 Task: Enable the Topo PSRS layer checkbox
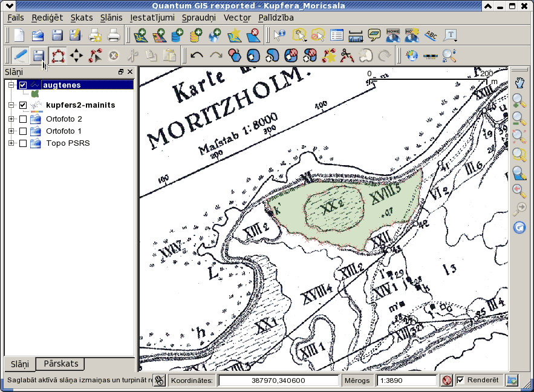pos(23,143)
